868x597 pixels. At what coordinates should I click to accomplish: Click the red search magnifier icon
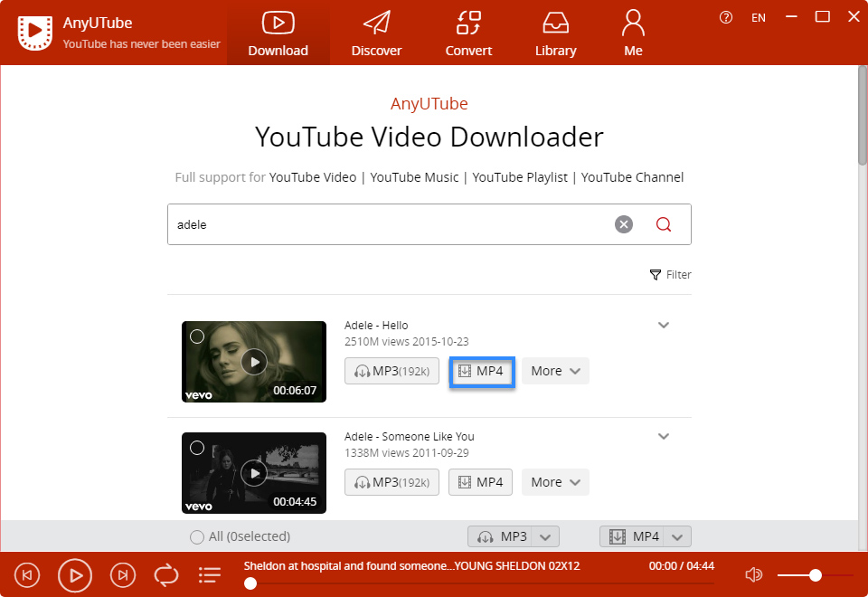(x=663, y=224)
